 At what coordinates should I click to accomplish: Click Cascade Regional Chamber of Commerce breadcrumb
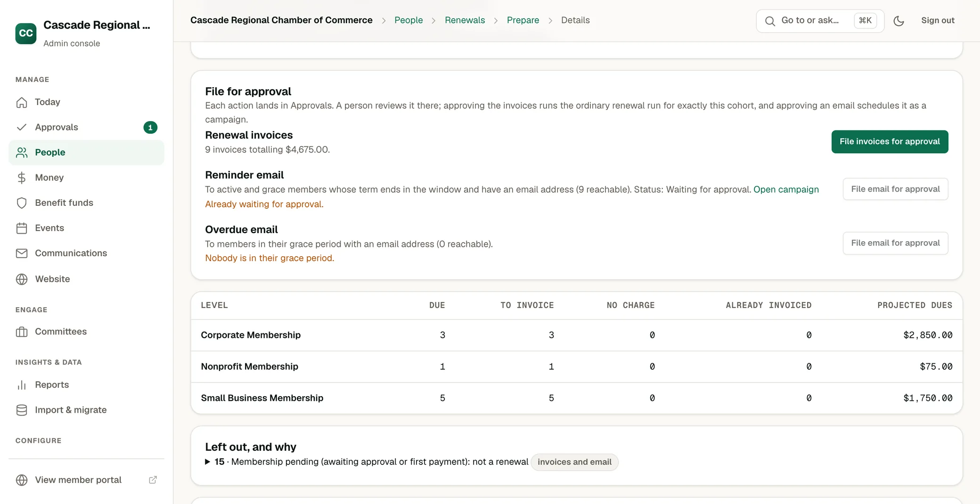(x=281, y=20)
